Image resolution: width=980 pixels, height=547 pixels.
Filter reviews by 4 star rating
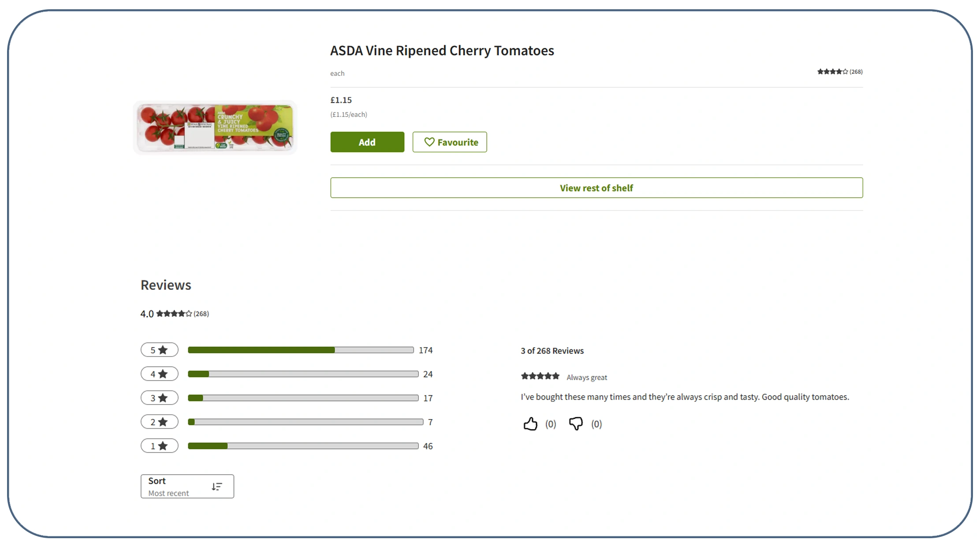tap(159, 374)
